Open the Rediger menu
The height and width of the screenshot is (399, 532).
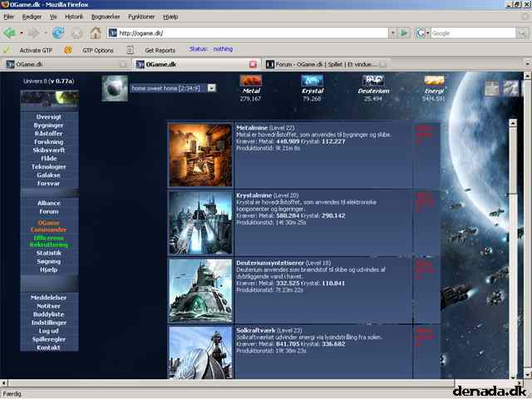32,17
